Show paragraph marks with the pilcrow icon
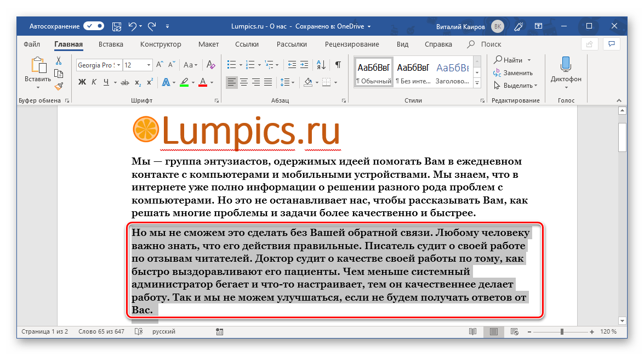The height and width of the screenshot is (355, 644). click(x=338, y=65)
